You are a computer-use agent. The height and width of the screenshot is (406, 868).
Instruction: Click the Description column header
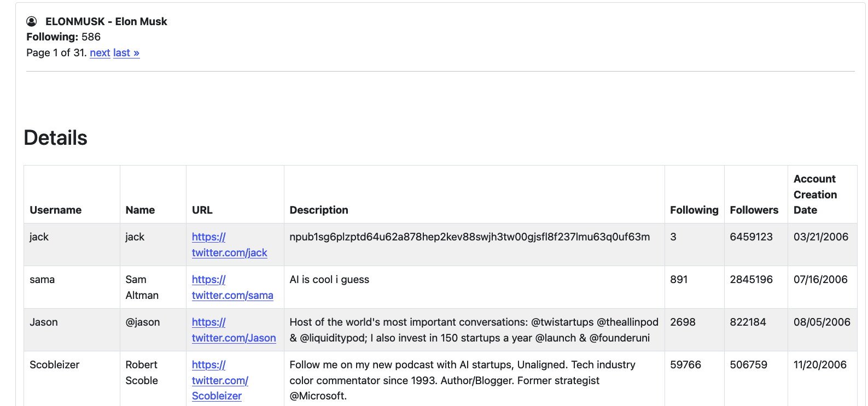click(x=318, y=210)
